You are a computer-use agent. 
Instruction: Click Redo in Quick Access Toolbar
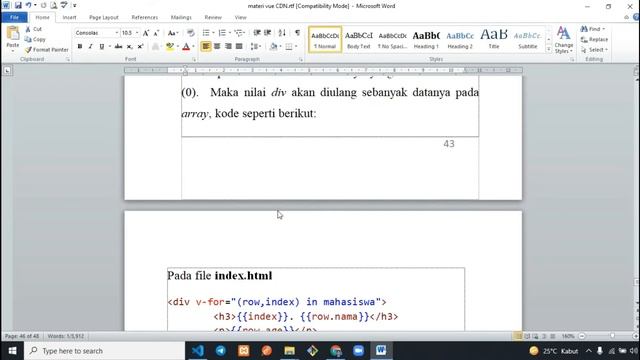click(x=44, y=5)
